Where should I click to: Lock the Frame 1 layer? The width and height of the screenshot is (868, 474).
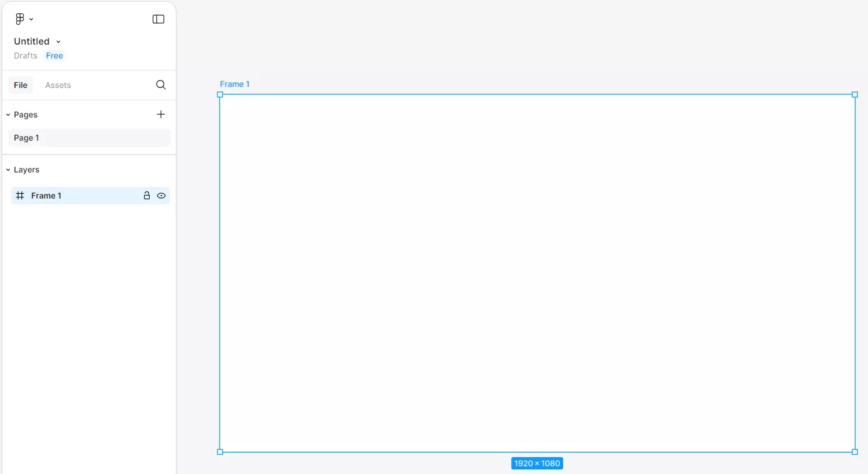[147, 196]
